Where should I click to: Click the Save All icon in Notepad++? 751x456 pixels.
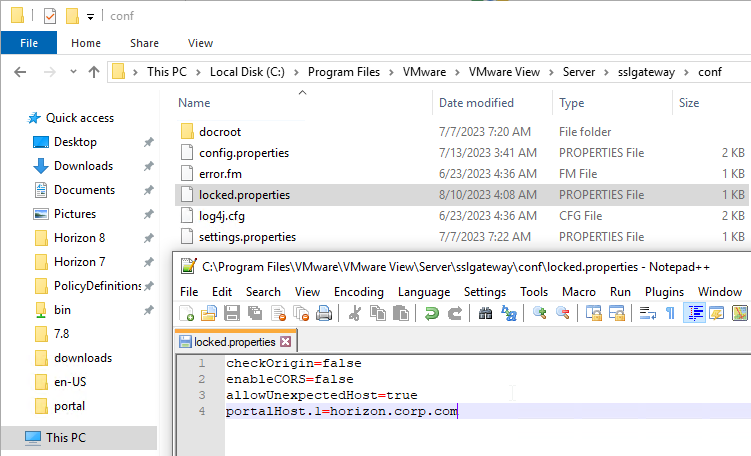point(255,314)
